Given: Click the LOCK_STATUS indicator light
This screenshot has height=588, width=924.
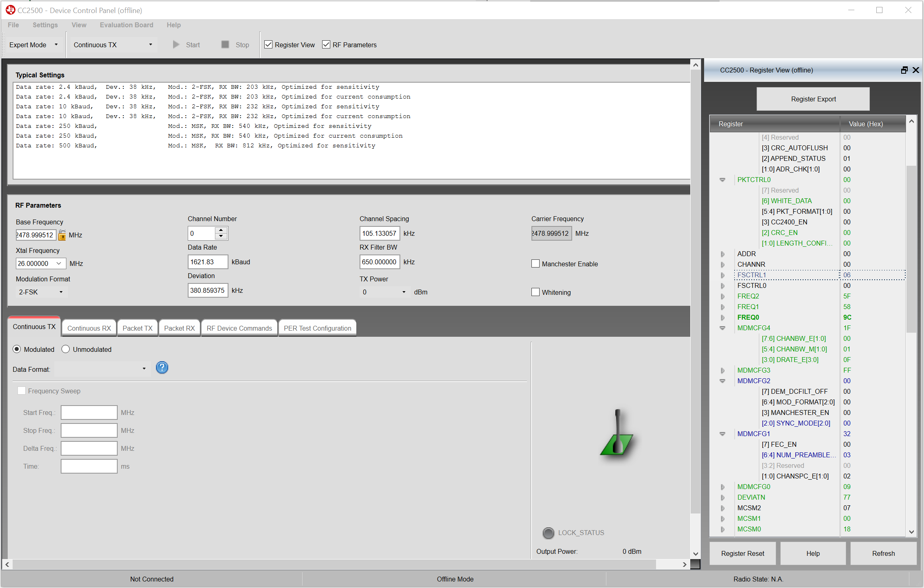Looking at the screenshot, I should coord(548,533).
